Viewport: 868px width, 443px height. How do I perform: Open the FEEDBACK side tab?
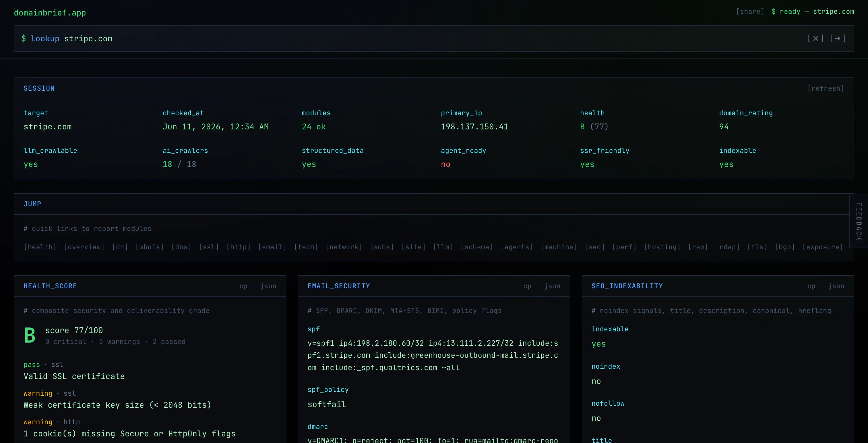point(859,221)
